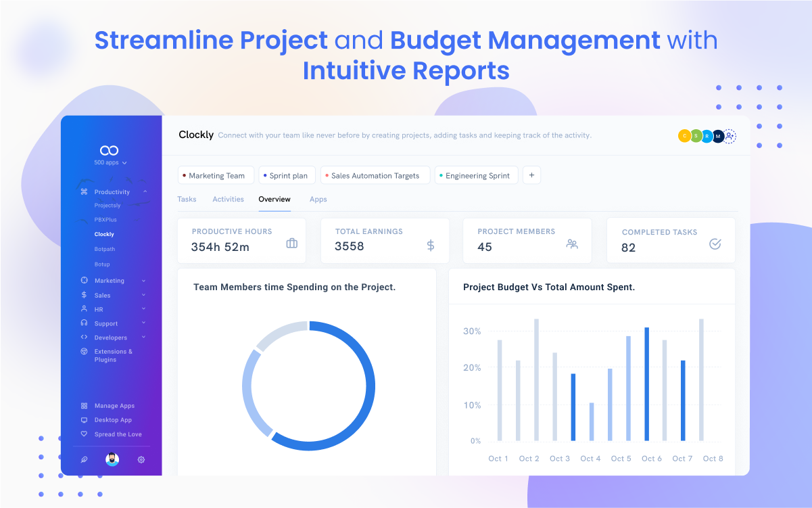Click the plus button to add a project

(531, 176)
